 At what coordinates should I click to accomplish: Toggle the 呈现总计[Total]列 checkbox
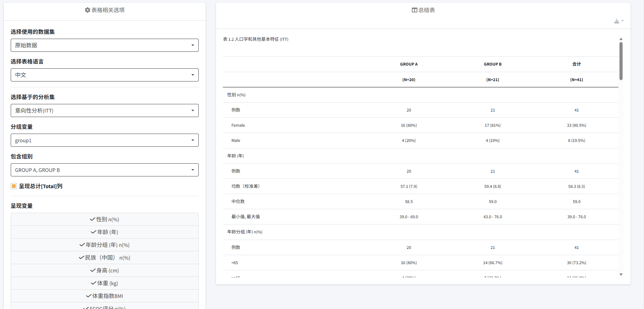(14, 186)
